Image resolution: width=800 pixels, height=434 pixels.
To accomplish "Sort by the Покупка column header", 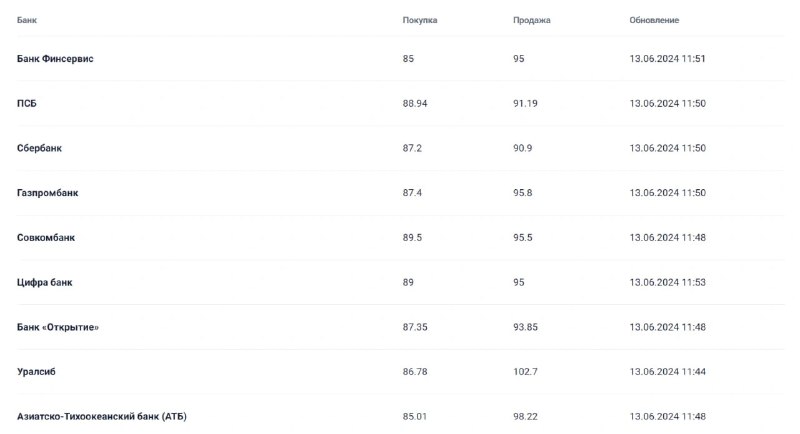I will tap(420, 20).
